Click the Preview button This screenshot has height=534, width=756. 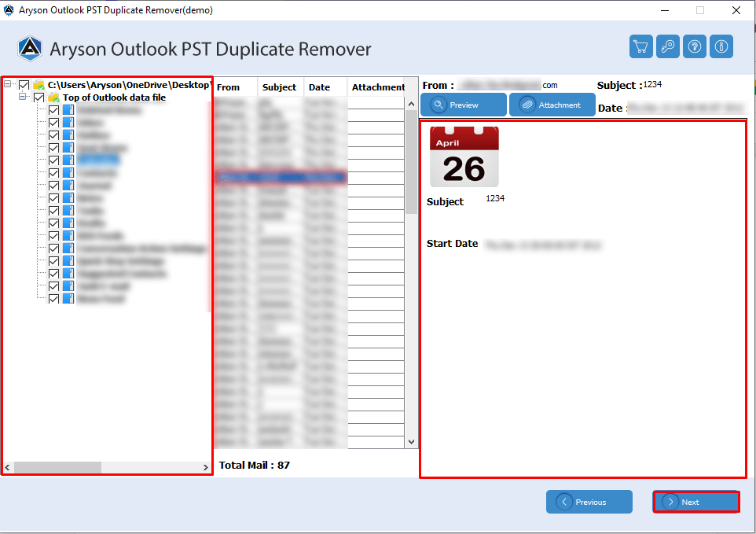coord(464,105)
